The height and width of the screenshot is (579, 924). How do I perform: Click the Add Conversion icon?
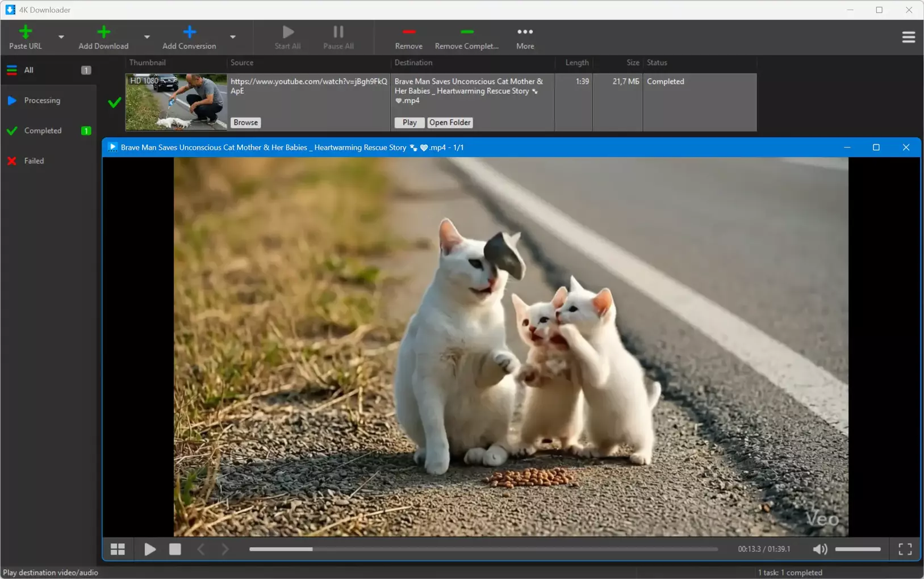189,32
